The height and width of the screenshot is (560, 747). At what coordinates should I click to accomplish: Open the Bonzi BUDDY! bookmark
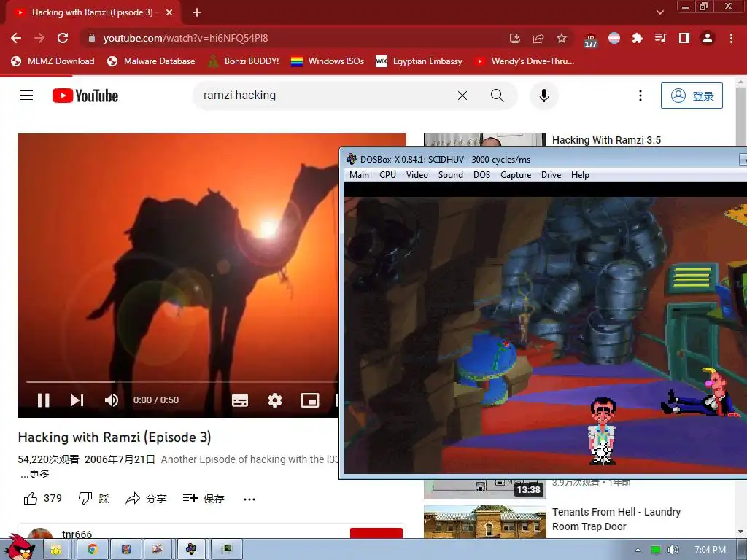click(x=244, y=61)
